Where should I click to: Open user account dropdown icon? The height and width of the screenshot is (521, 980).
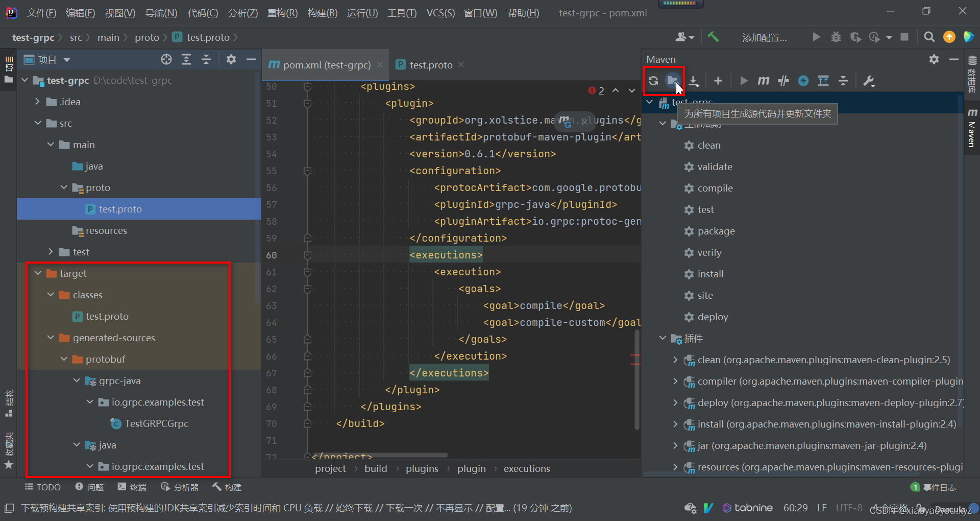(684, 37)
